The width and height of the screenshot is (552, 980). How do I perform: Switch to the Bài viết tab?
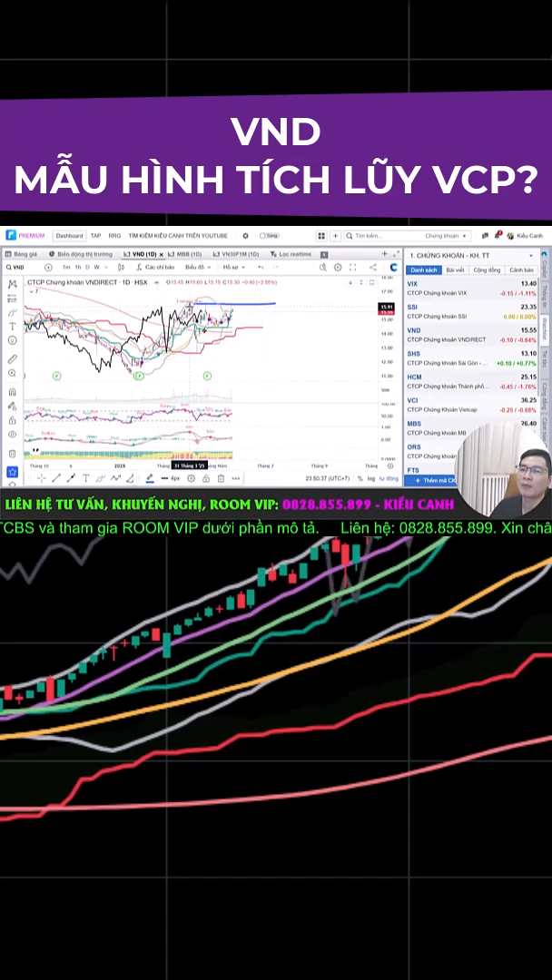click(455, 270)
